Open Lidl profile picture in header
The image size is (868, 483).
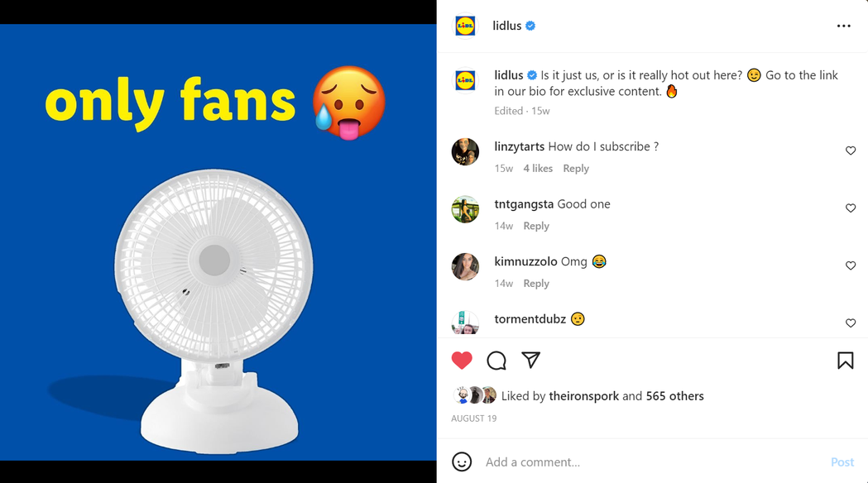(465, 26)
